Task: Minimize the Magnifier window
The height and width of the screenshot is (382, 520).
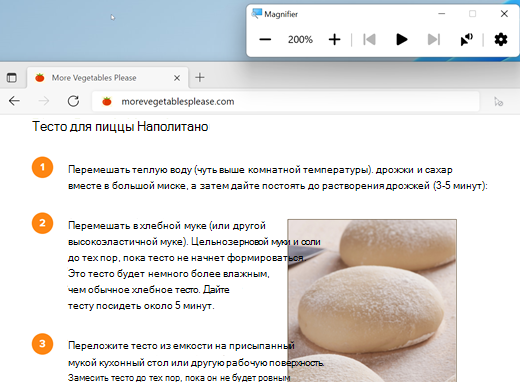Action: [442, 14]
